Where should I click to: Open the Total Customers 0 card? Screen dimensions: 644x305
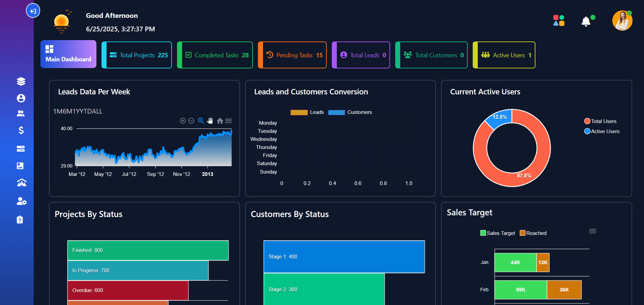[431, 55]
